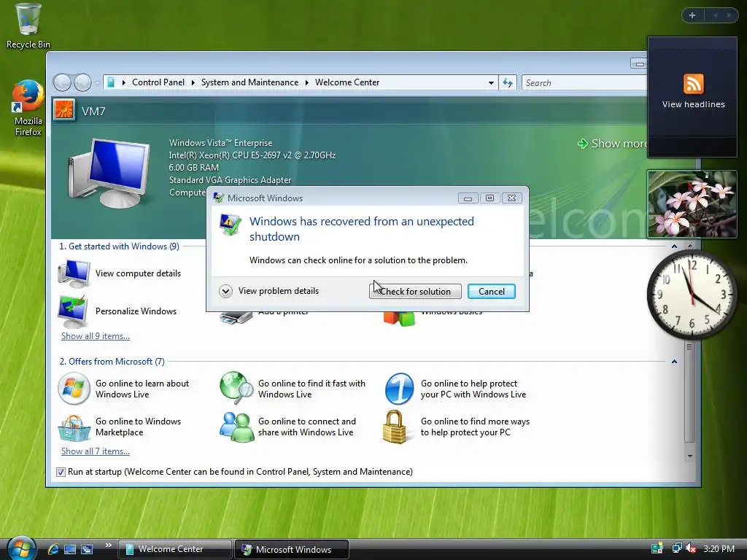Click the Check for solution button
The width and height of the screenshot is (747, 560).
pos(415,292)
